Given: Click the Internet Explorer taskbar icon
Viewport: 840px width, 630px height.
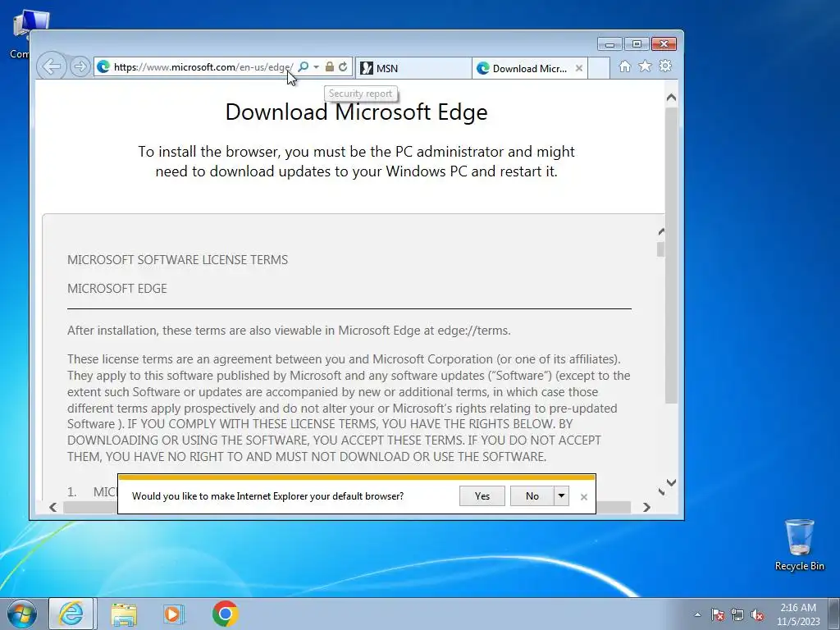Looking at the screenshot, I should coord(71,614).
